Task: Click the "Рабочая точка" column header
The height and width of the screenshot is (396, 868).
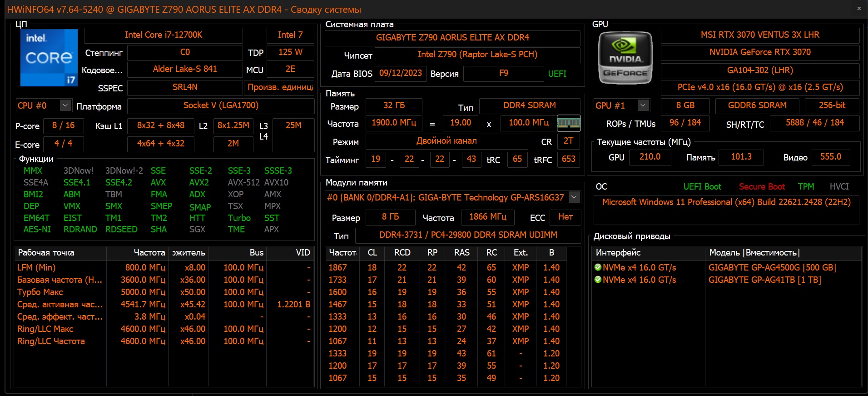Action: 46,253
